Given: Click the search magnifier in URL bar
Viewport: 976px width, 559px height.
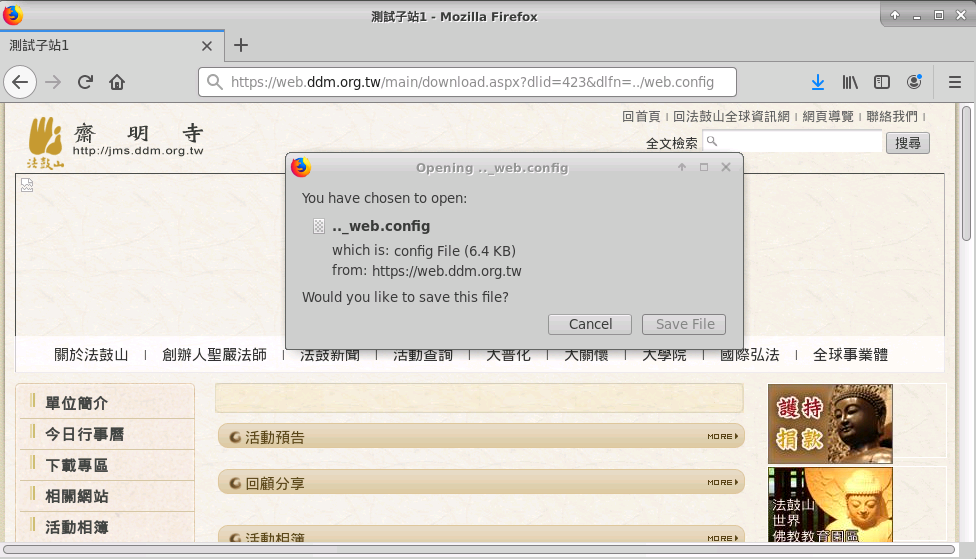Looking at the screenshot, I should (x=215, y=82).
